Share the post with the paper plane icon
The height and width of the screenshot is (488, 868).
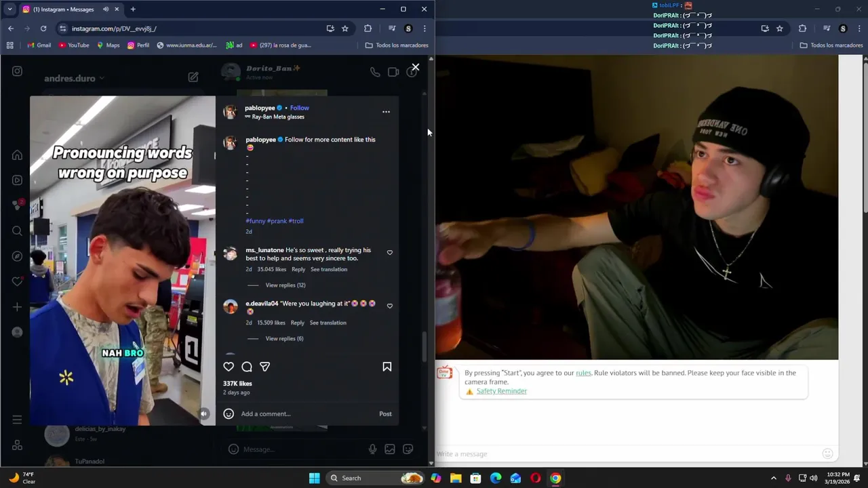(x=265, y=367)
